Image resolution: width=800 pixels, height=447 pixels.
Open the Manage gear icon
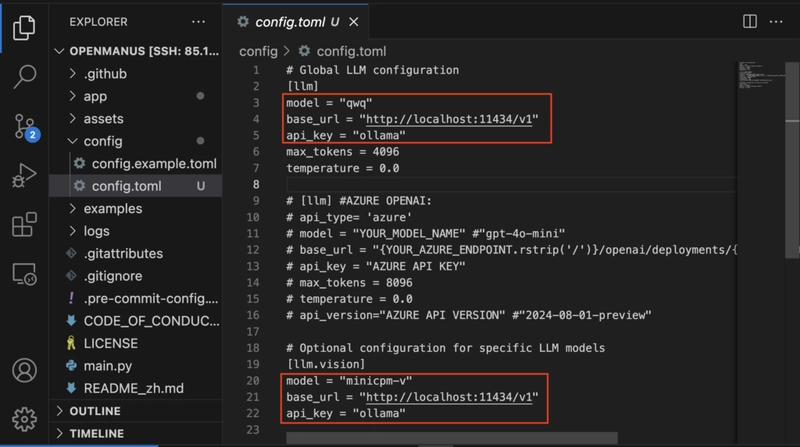(x=24, y=419)
